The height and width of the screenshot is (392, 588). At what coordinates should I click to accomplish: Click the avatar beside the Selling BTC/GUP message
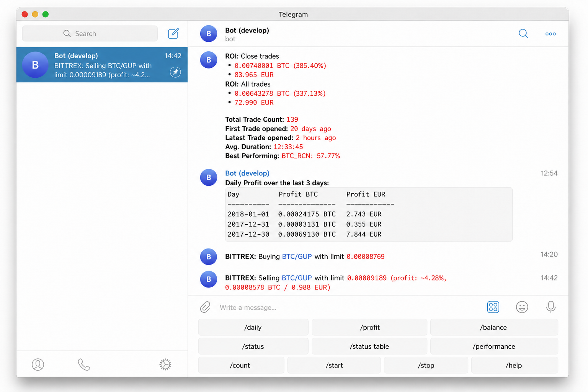coord(209,279)
